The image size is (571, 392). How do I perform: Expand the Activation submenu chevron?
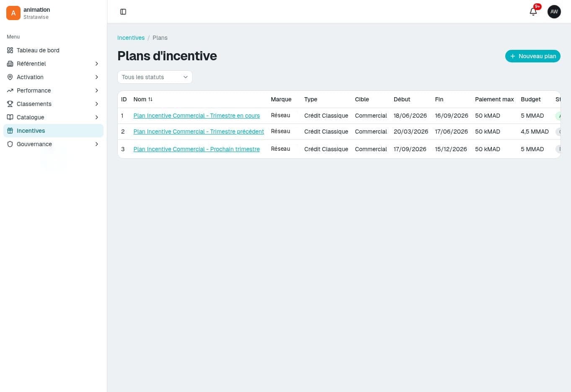tap(97, 77)
